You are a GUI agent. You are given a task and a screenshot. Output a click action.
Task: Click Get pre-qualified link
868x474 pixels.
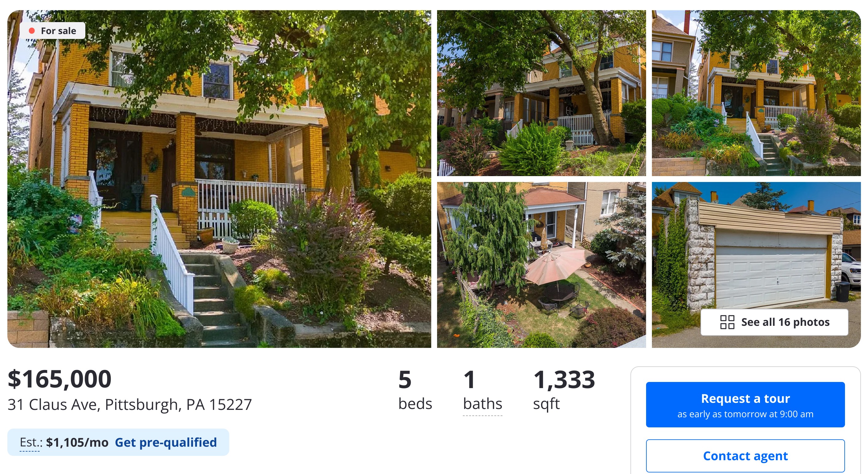(166, 442)
